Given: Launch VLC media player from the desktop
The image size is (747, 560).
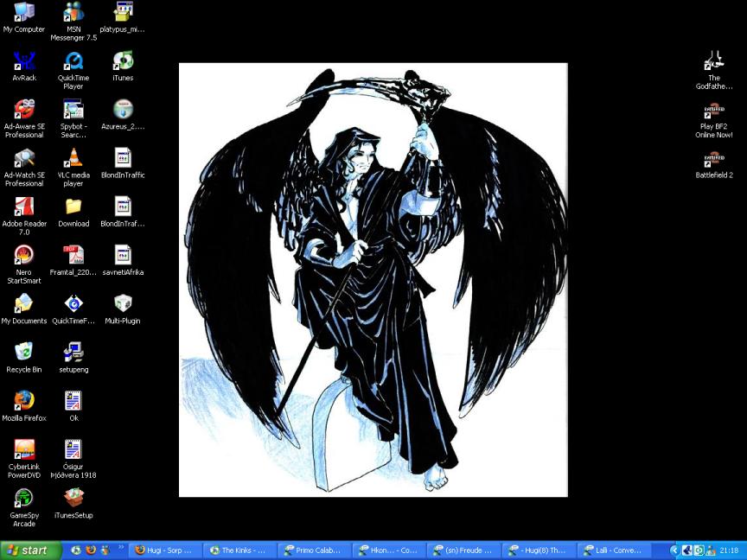Looking at the screenshot, I should (73, 168).
